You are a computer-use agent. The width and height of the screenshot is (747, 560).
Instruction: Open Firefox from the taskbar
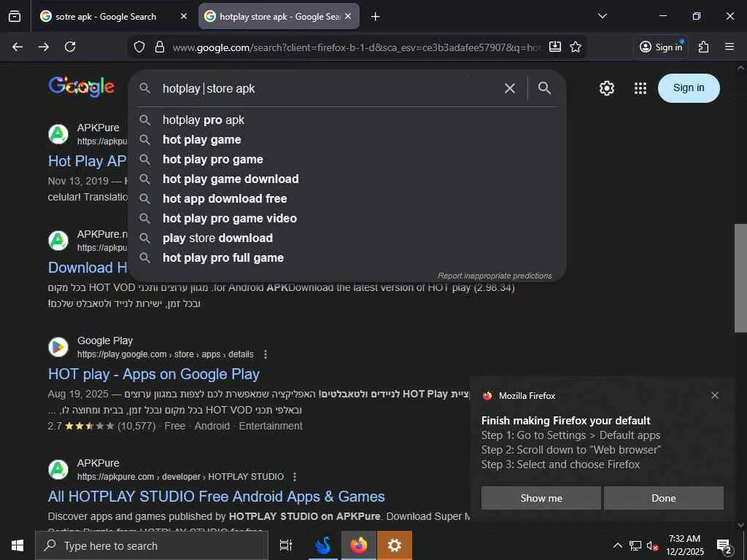(359, 545)
